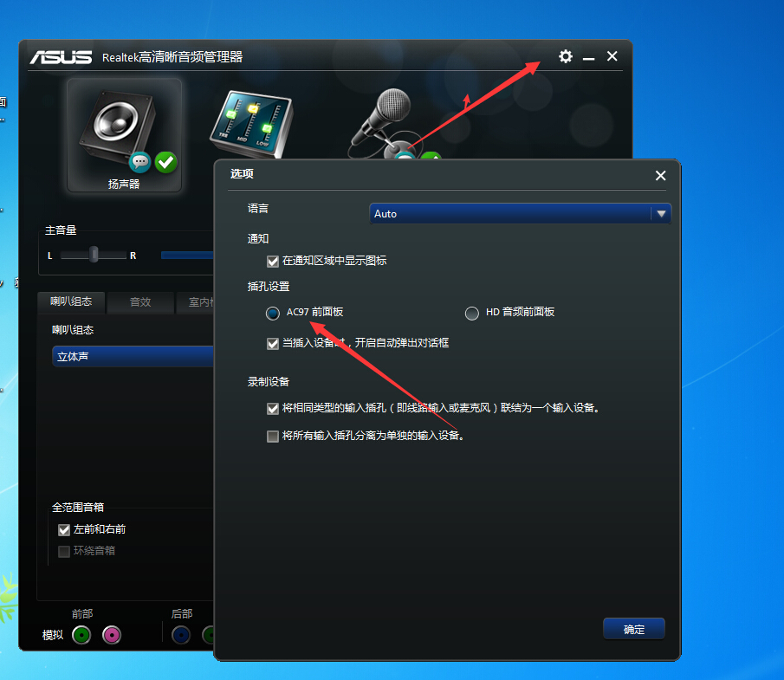The image size is (784, 680).
Task: Select AC97 前面板 radio button
Action: [273, 313]
